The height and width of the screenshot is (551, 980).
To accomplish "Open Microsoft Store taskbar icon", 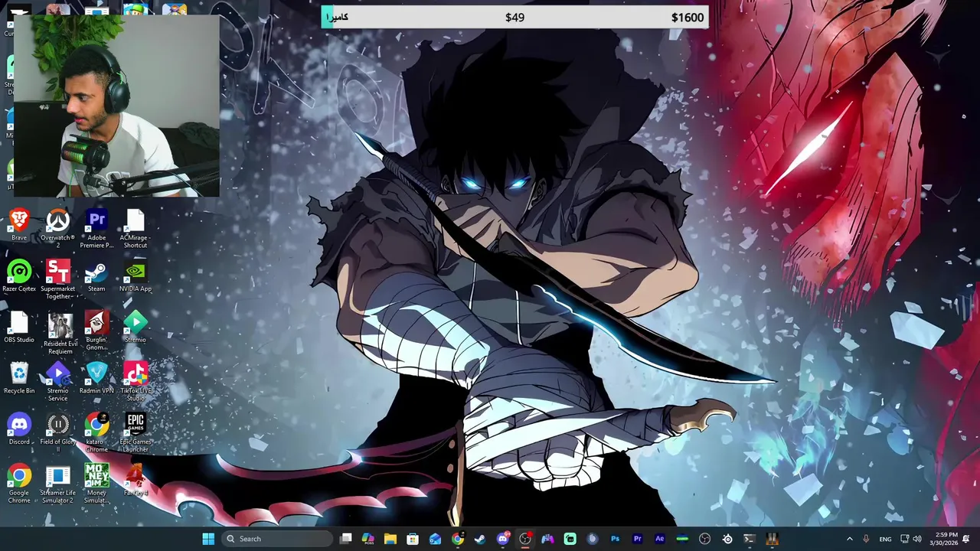I will point(413,539).
